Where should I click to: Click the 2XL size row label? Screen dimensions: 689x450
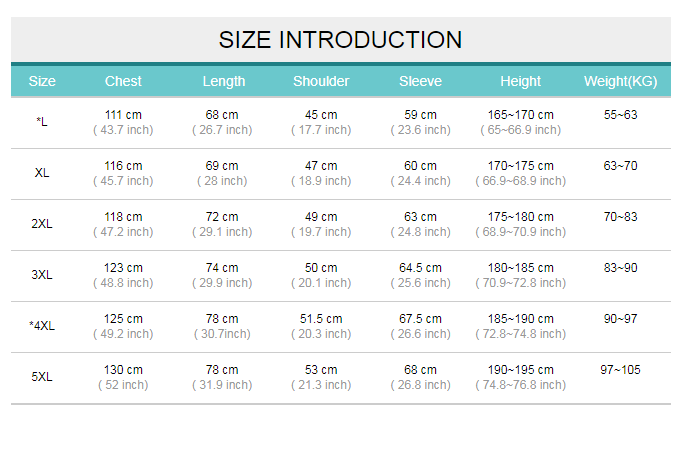pos(42,224)
